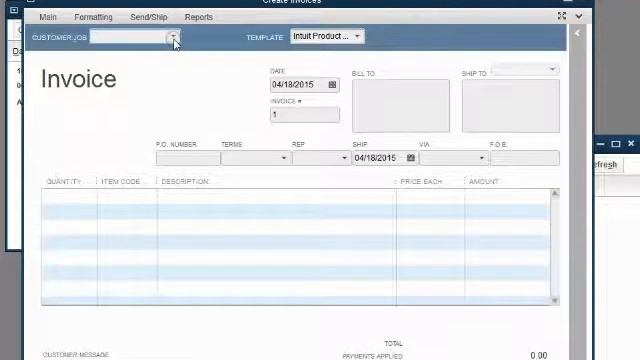
Task: Collapse the side panel arrow
Action: (577, 33)
